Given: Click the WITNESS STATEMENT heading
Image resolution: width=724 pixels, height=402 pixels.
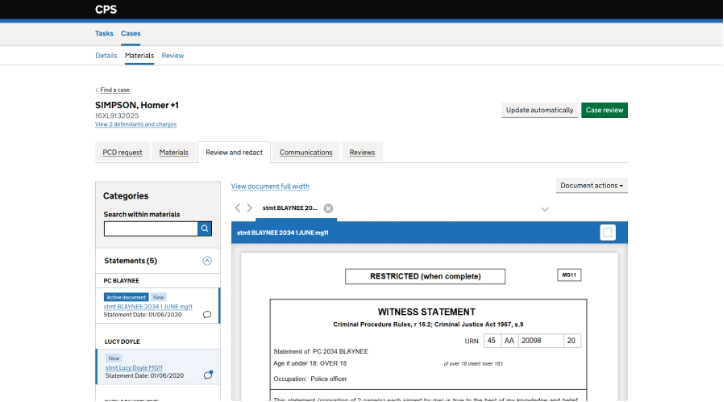Looking at the screenshot, I should pos(426,312).
